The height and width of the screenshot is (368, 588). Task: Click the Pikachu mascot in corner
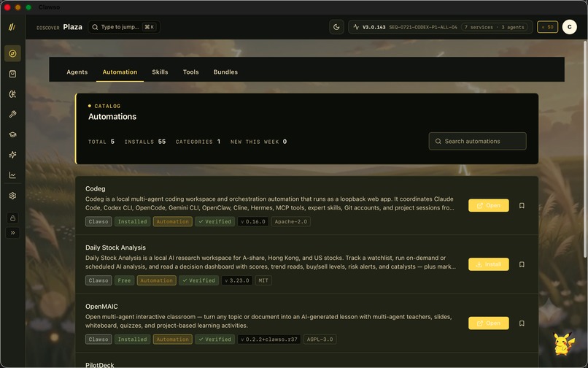click(564, 343)
